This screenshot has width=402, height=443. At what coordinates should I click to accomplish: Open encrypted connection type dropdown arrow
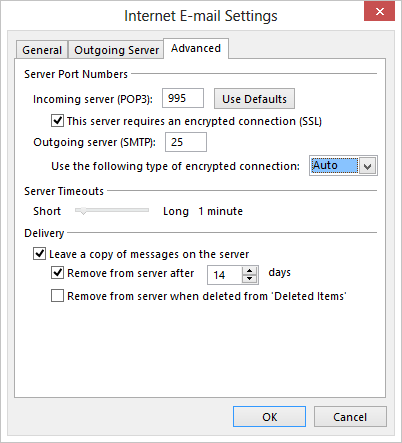pos(368,166)
